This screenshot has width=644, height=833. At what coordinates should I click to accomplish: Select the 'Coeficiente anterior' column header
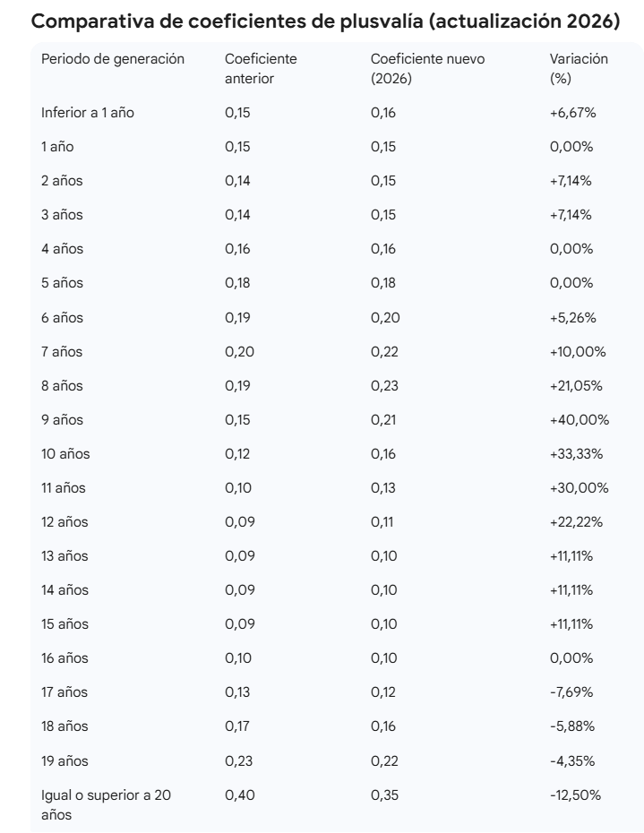click(x=261, y=69)
